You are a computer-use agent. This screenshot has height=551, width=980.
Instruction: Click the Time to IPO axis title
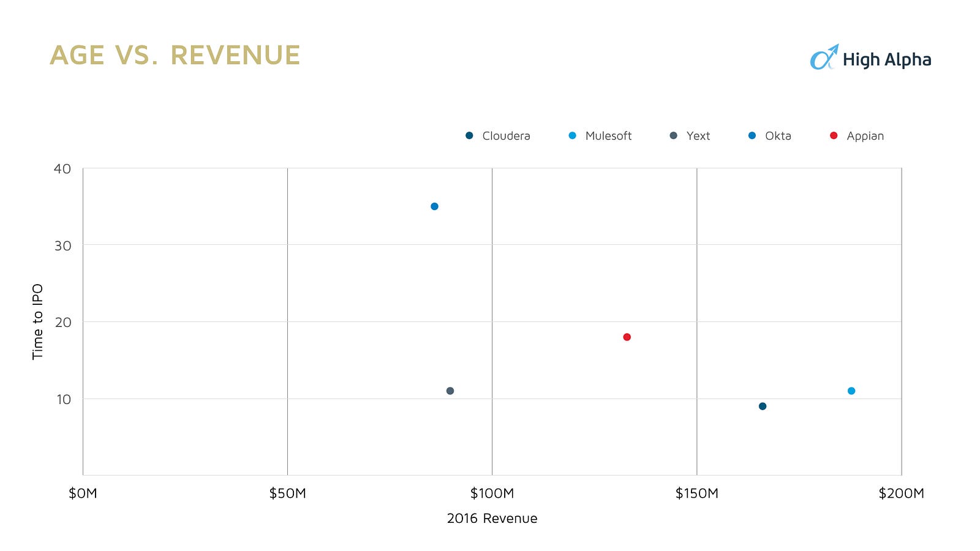click(x=38, y=321)
